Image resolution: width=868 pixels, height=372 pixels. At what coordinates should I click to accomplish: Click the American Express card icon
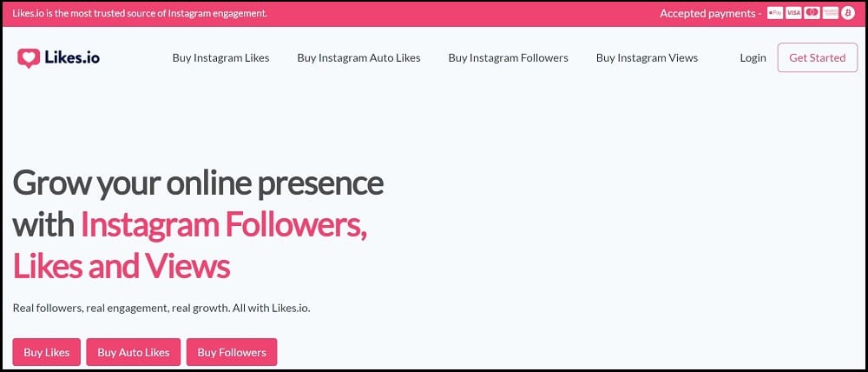(831, 13)
